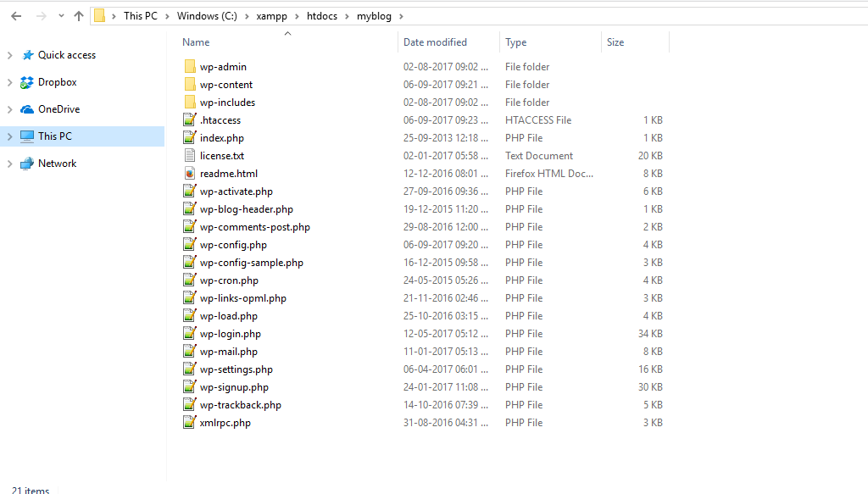The width and height of the screenshot is (868, 494).
Task: Expand the chevron after xampp breadcrumb
Action: [298, 16]
